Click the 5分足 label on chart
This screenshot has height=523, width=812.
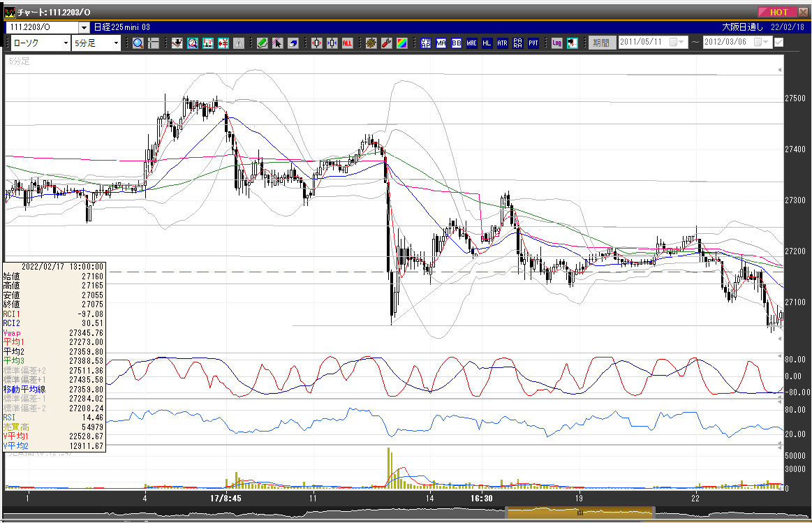click(19, 61)
